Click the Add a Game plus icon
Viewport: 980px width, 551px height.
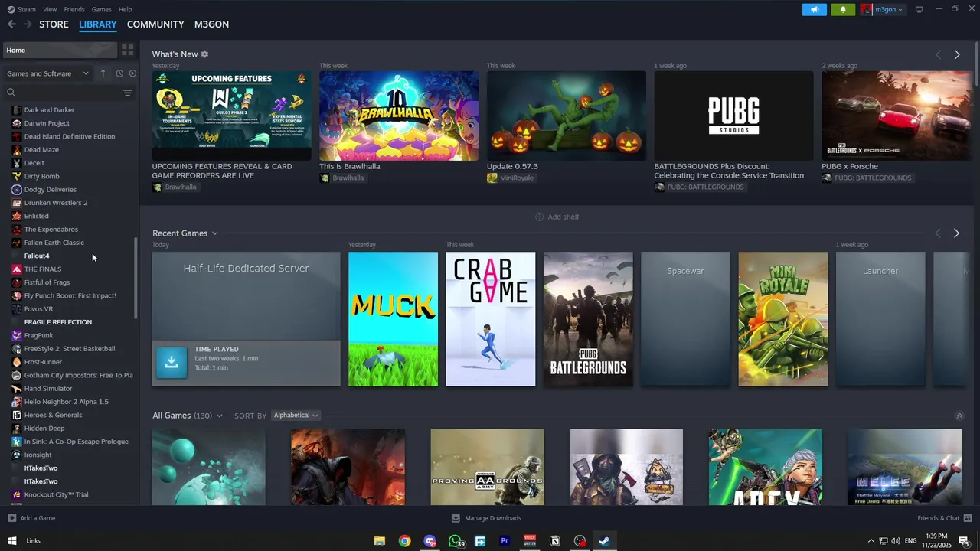click(x=11, y=518)
